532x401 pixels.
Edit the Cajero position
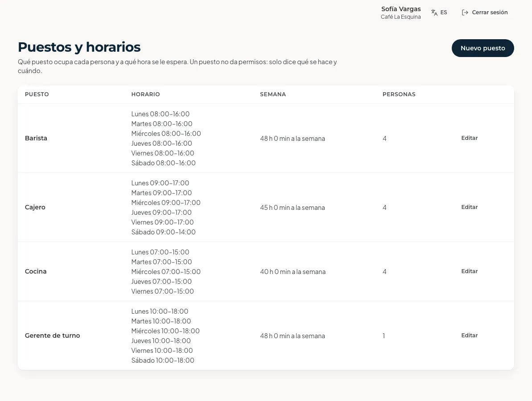(x=469, y=207)
